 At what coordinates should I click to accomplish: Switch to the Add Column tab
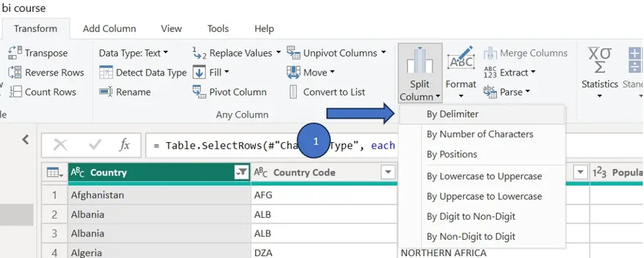109,29
